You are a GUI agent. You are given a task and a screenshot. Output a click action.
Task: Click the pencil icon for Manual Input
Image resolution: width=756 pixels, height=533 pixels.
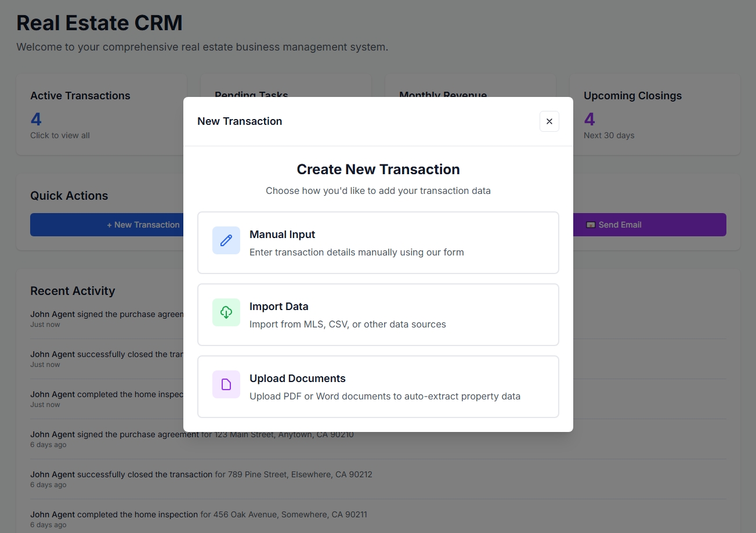(x=226, y=240)
